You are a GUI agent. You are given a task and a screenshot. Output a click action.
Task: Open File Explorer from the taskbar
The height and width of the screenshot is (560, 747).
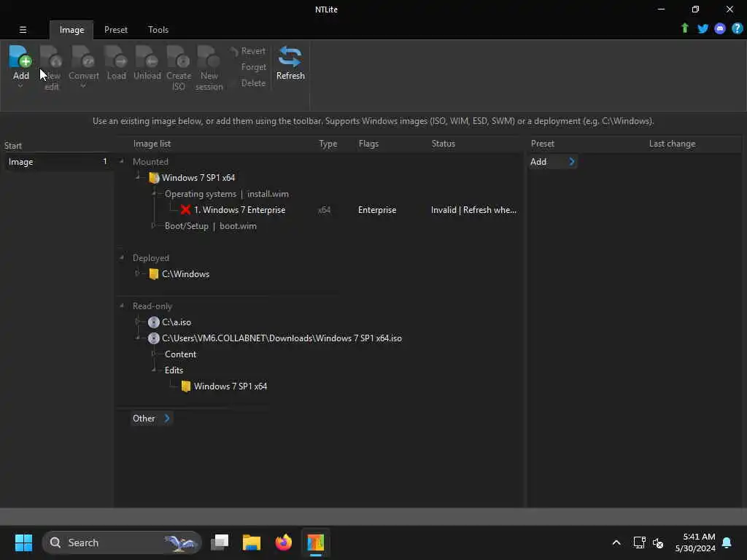pos(252,542)
